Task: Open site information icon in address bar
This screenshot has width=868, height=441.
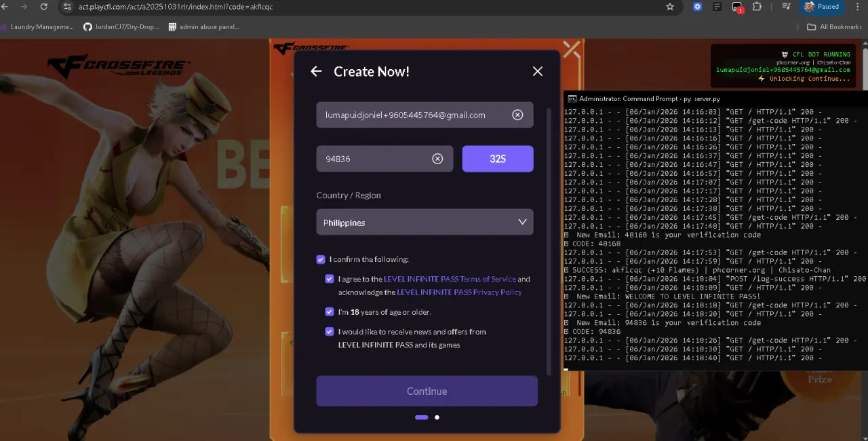Action: pyautogui.click(x=66, y=7)
